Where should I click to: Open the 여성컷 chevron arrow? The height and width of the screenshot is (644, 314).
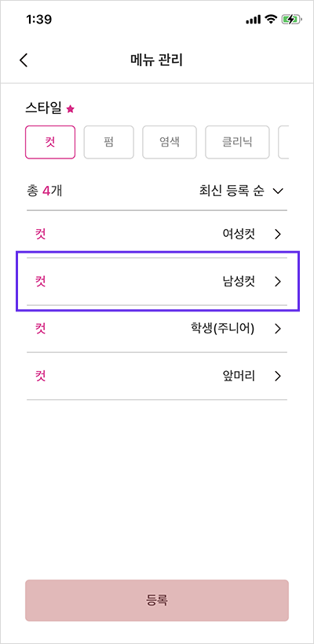pos(278,234)
